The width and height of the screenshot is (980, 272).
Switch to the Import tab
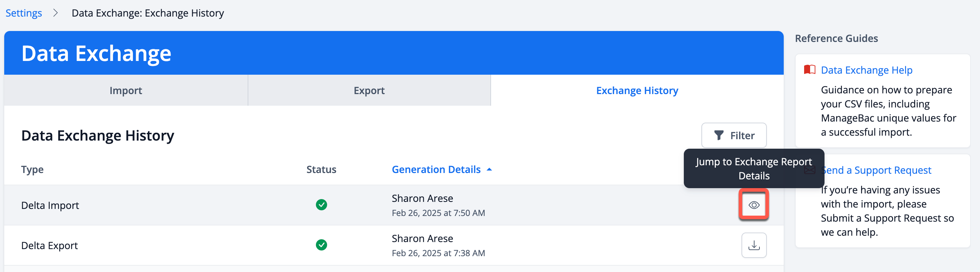coord(126,90)
